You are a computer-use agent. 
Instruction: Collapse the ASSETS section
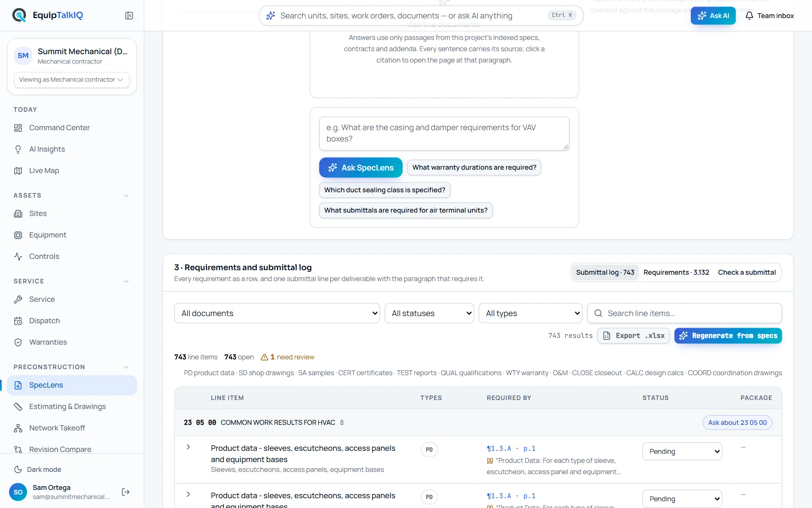coord(126,195)
